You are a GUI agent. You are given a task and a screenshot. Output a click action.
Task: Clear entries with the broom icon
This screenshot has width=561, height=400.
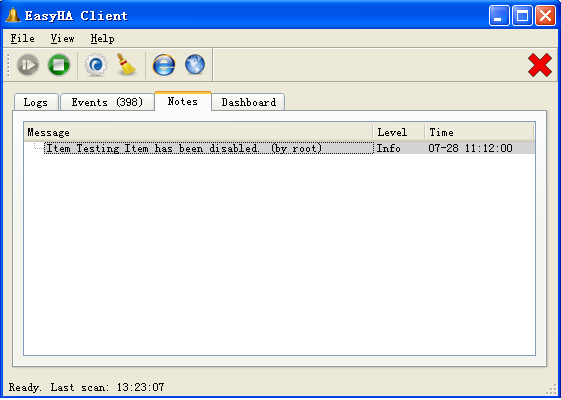pos(126,65)
